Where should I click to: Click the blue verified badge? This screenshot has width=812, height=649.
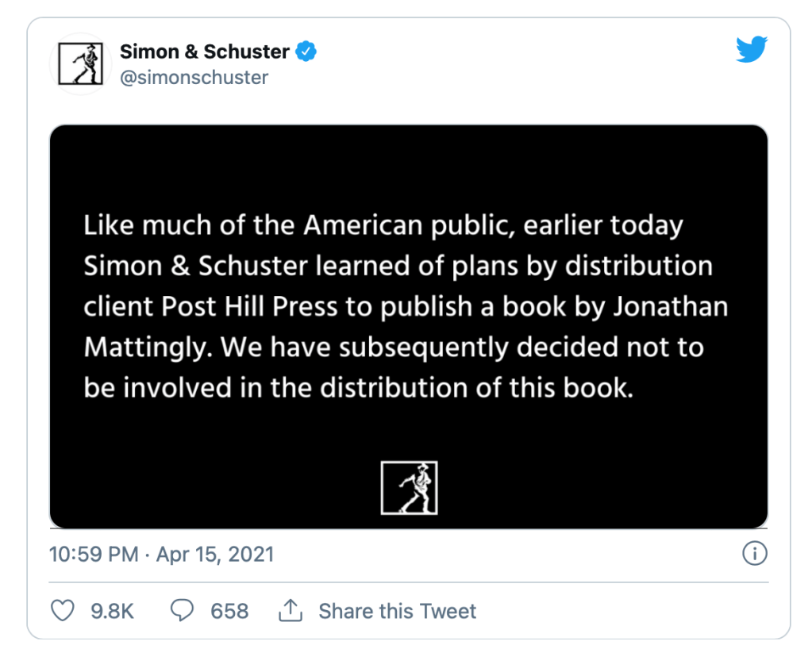[x=306, y=52]
